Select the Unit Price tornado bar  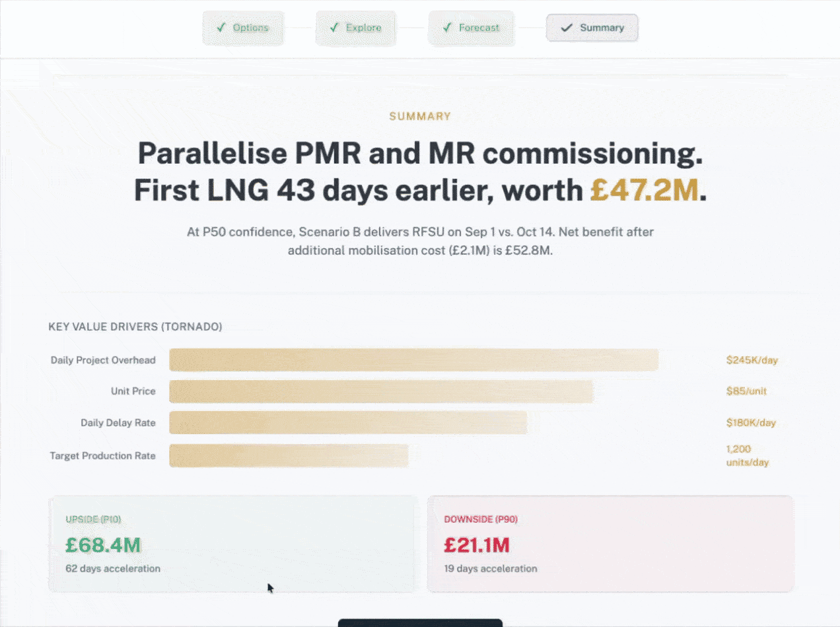[x=382, y=391]
